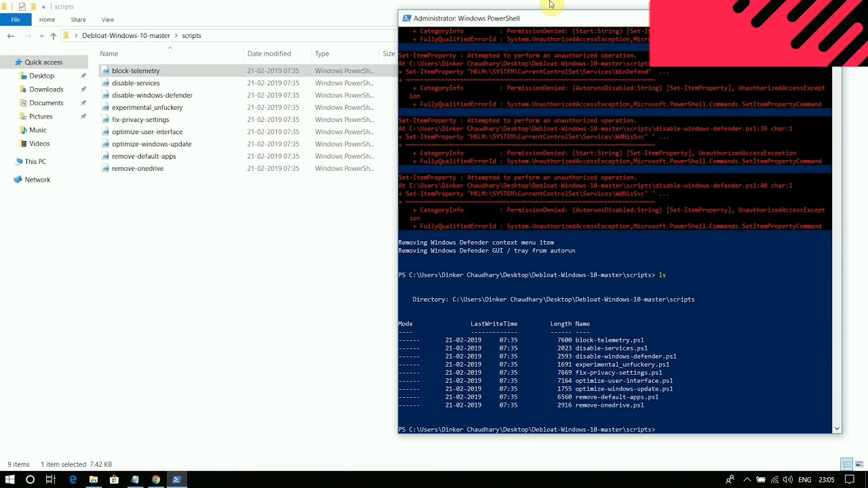
Task: Switch to the Home ribbon tab
Action: (x=47, y=20)
